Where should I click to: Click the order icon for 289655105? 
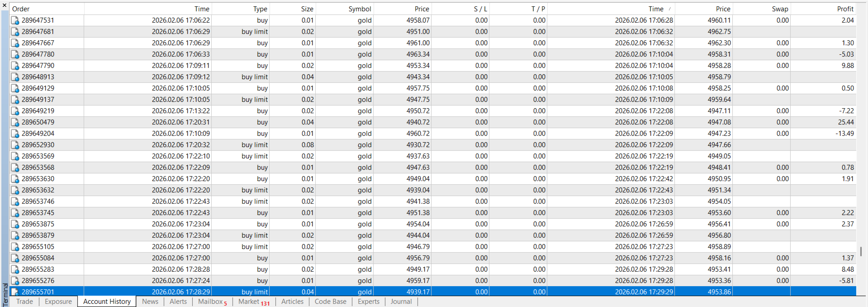click(15, 247)
